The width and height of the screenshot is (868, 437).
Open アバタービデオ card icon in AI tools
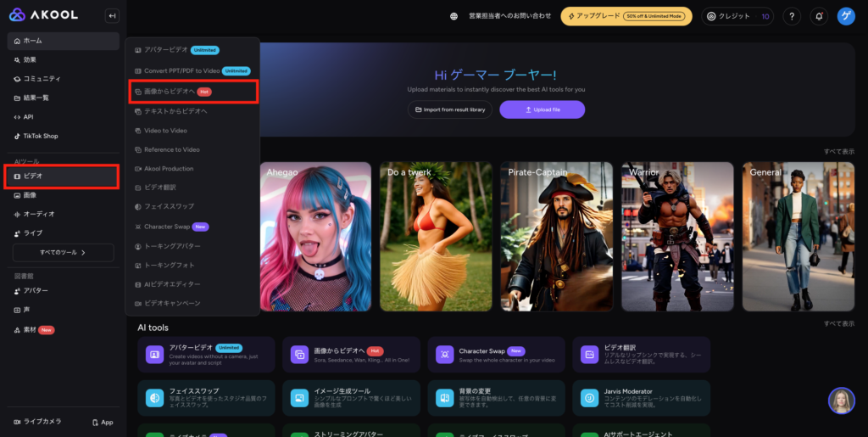[154, 355]
